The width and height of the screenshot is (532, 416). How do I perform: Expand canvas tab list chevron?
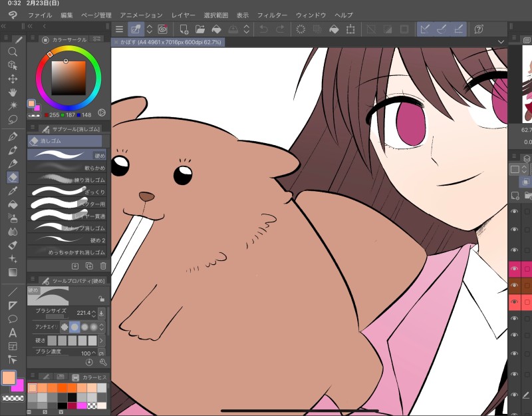[x=501, y=42]
